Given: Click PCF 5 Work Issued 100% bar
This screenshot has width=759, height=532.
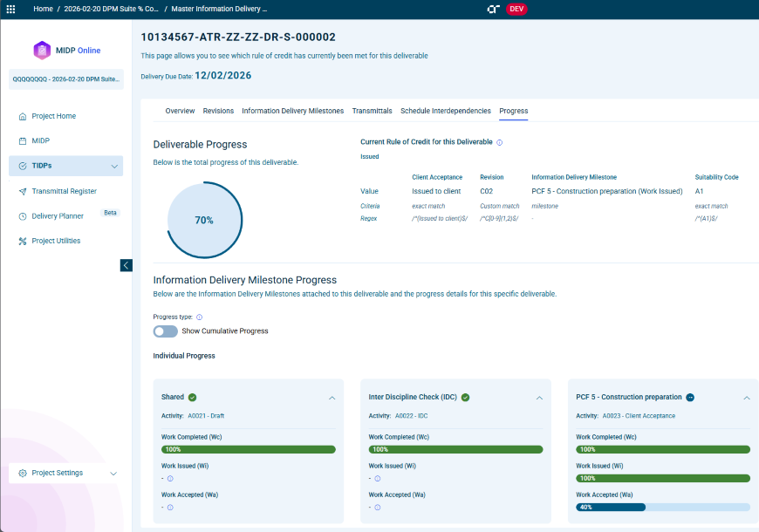Looking at the screenshot, I should [663, 479].
